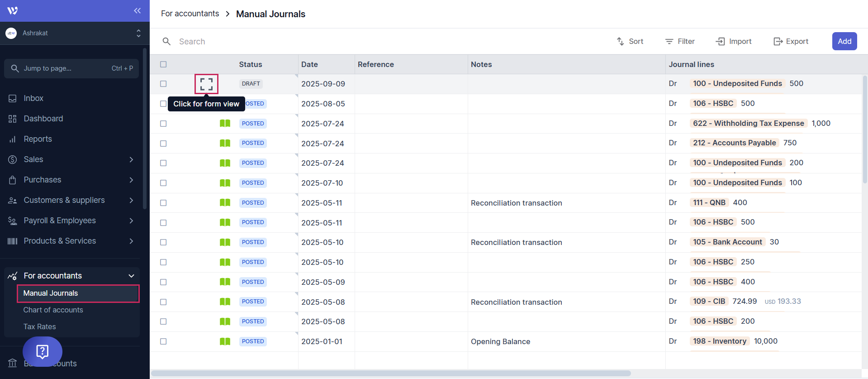
Task: Click the green book icon for 2025-07-24 Withholding Tax row
Action: (225, 124)
